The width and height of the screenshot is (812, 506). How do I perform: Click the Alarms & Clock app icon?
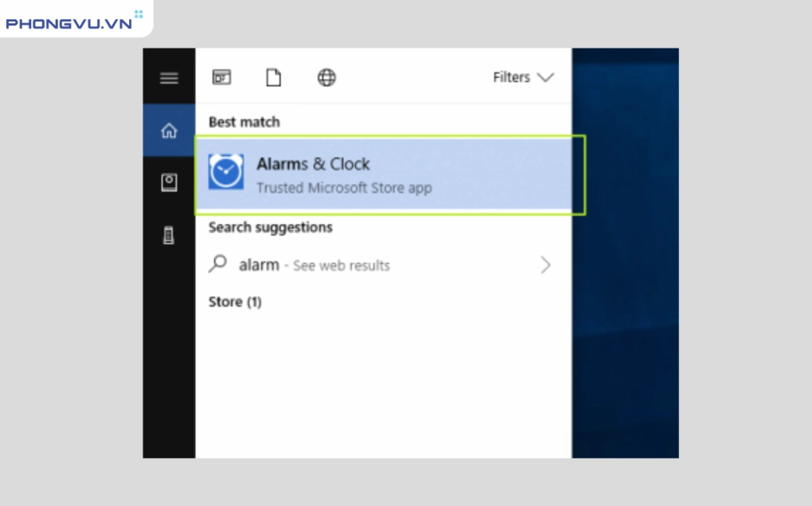(x=226, y=173)
